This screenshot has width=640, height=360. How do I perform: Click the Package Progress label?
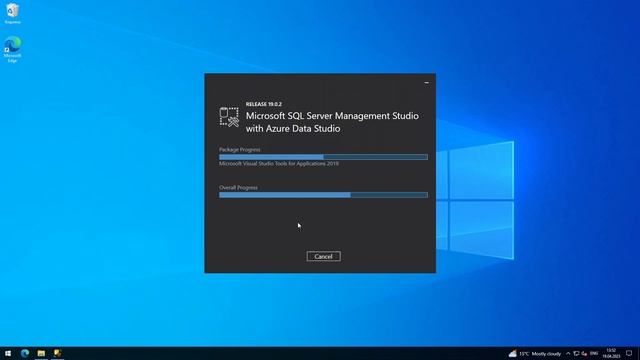click(x=240, y=149)
